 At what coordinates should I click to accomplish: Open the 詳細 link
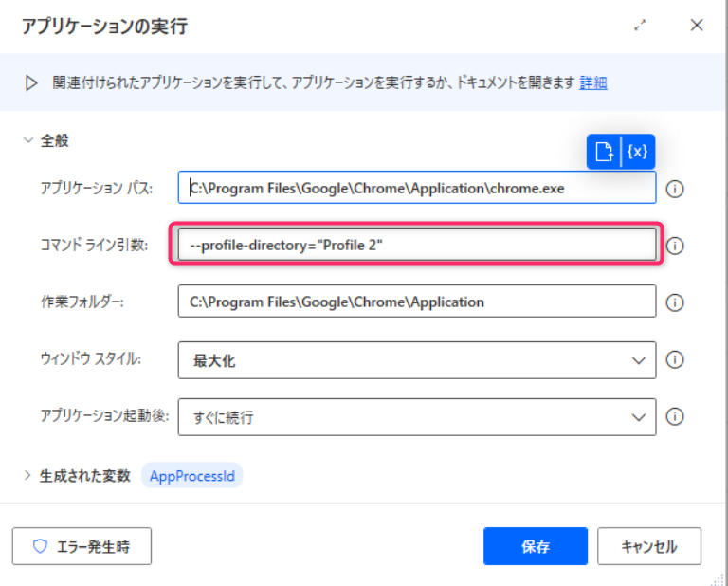pos(593,83)
